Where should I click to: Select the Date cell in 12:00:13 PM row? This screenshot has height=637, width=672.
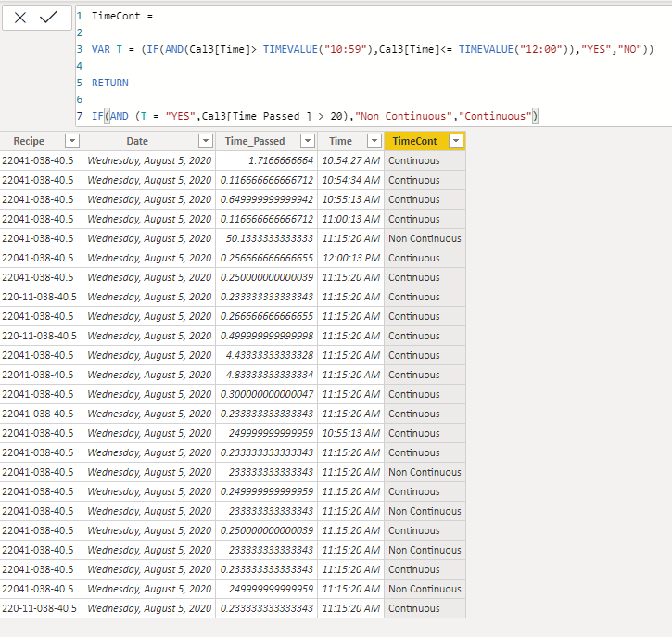point(149,258)
